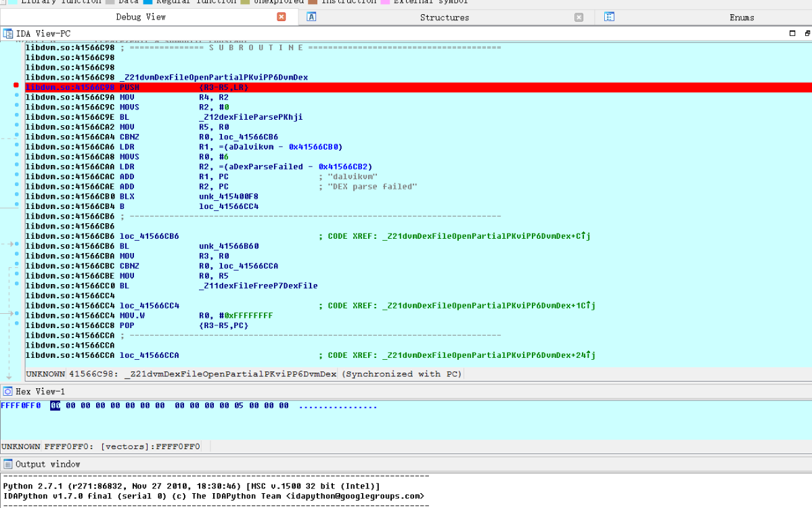This screenshot has width=812, height=508.
Task: Open the Structures tab
Action: (x=445, y=18)
